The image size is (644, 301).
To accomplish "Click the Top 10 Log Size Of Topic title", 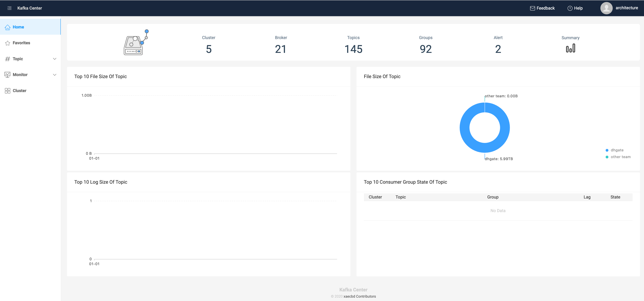I will (x=101, y=182).
